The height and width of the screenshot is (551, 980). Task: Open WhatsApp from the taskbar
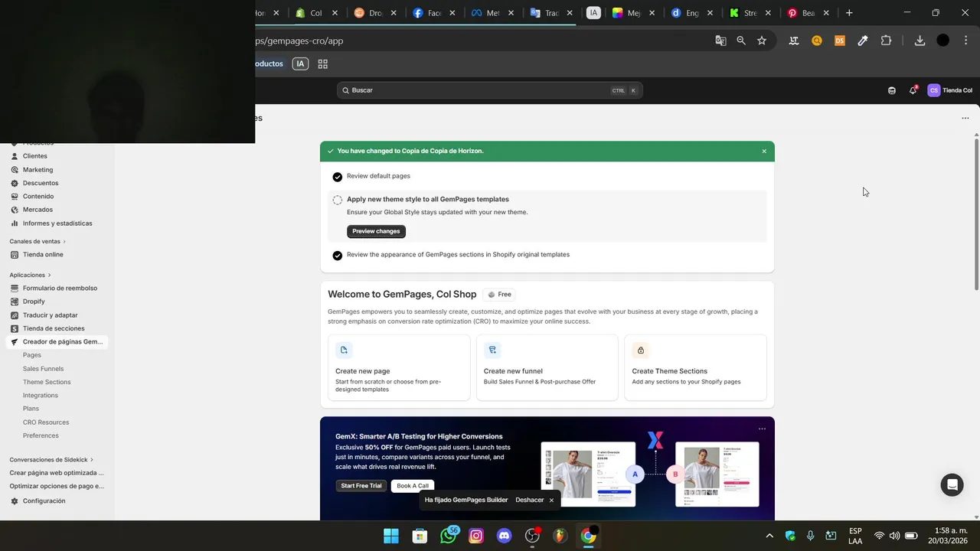(x=449, y=536)
